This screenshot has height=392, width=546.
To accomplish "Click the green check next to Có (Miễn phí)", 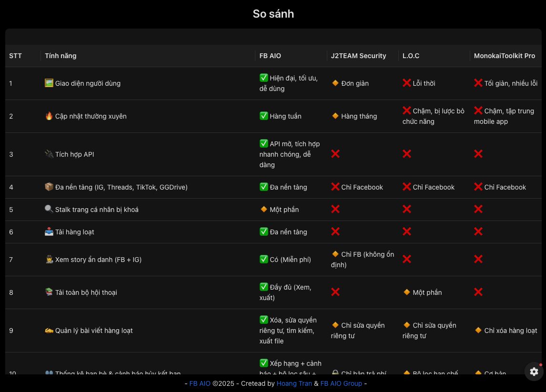I will coord(263,259).
